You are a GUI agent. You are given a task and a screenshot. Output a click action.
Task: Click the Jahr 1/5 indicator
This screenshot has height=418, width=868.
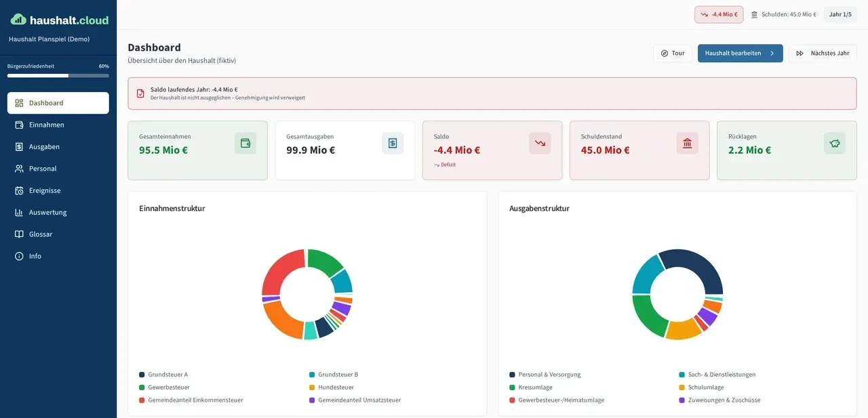840,14
